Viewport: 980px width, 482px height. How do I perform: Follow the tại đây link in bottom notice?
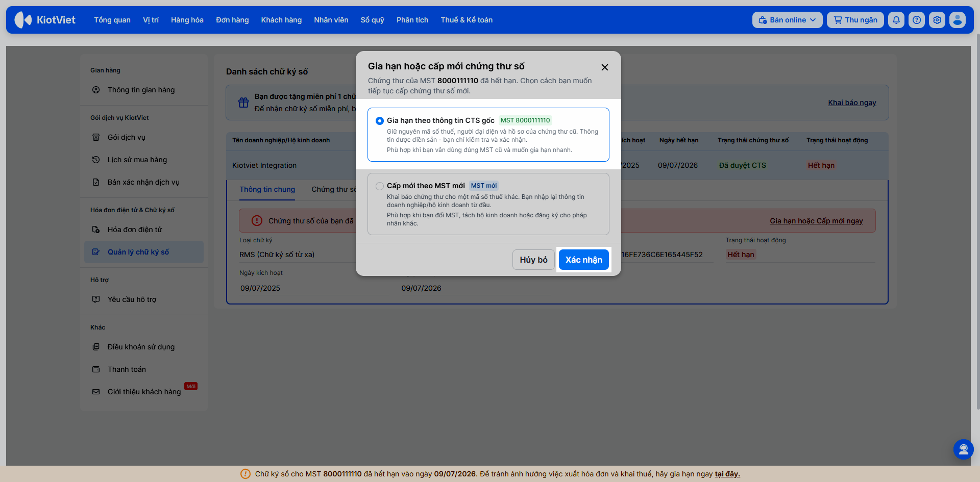point(727,474)
